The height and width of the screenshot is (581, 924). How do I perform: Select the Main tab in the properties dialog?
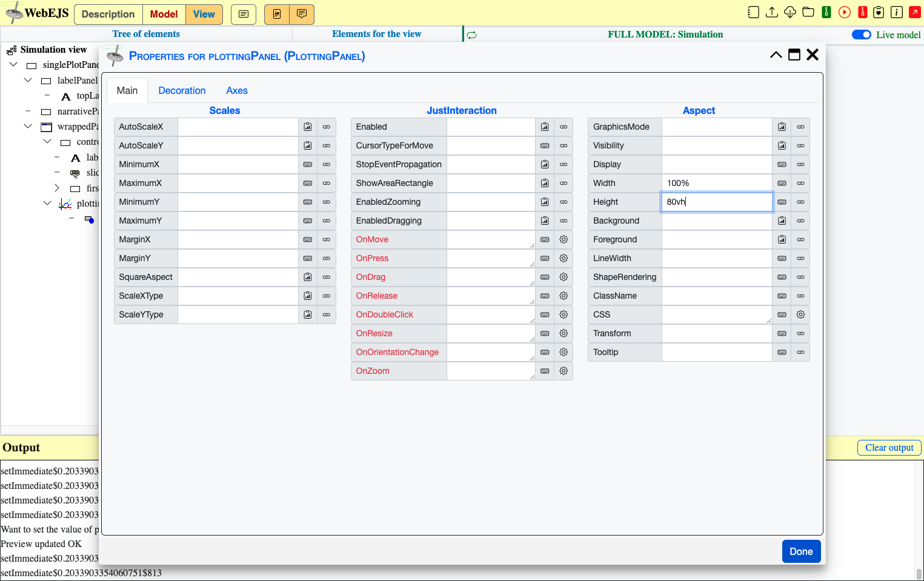[127, 90]
